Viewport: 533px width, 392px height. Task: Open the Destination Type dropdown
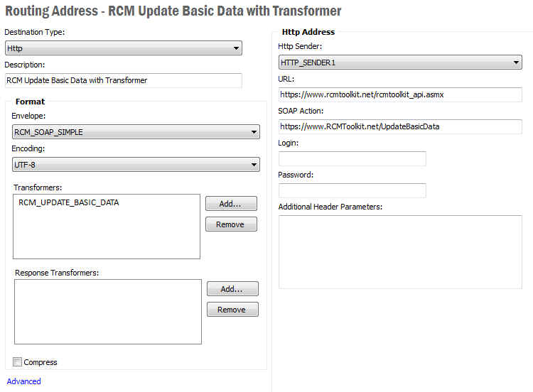point(123,48)
